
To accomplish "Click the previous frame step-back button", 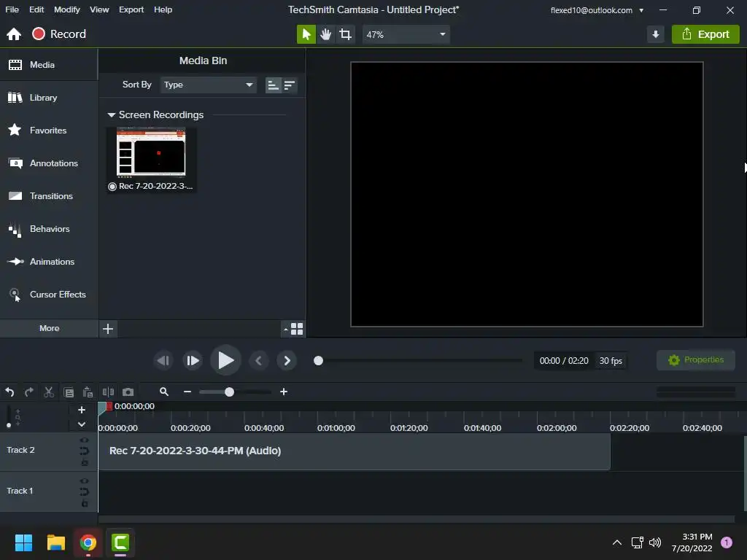I will (163, 360).
